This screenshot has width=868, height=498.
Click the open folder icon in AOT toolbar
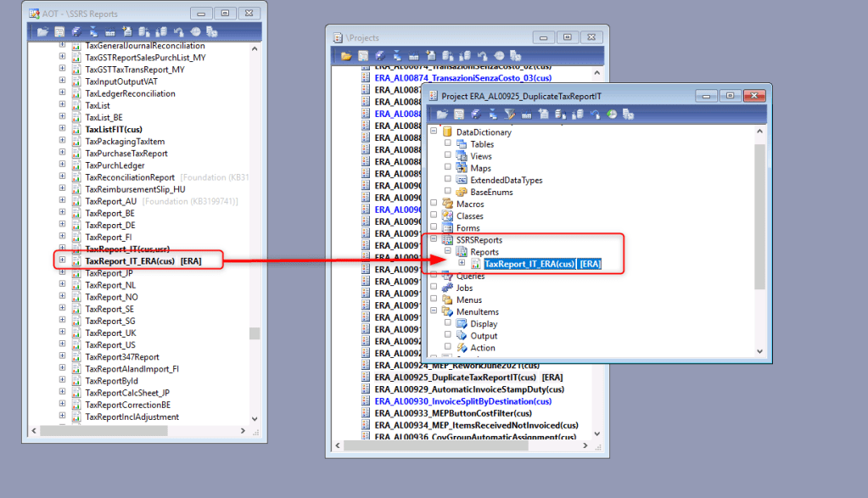[43, 32]
